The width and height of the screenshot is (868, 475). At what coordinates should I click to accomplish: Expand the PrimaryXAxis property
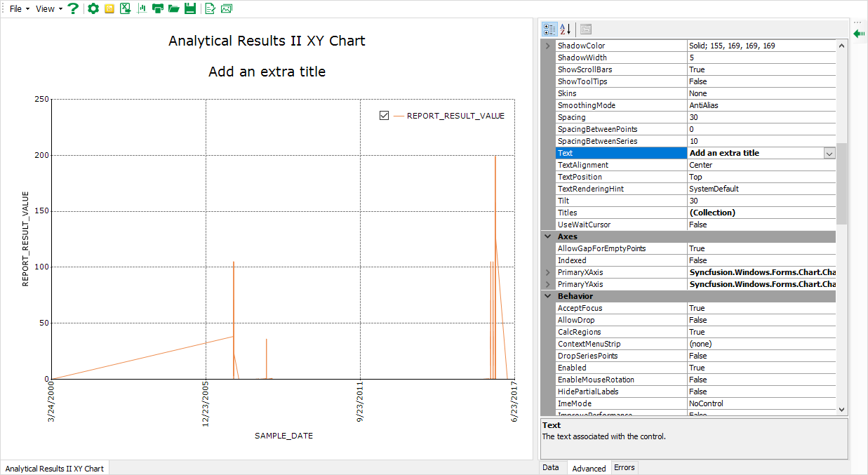(x=548, y=272)
